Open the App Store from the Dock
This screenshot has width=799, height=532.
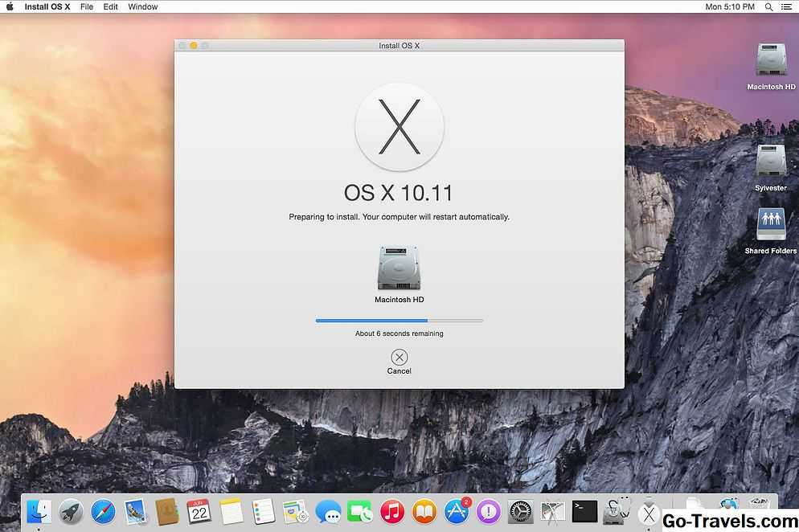pos(457,511)
